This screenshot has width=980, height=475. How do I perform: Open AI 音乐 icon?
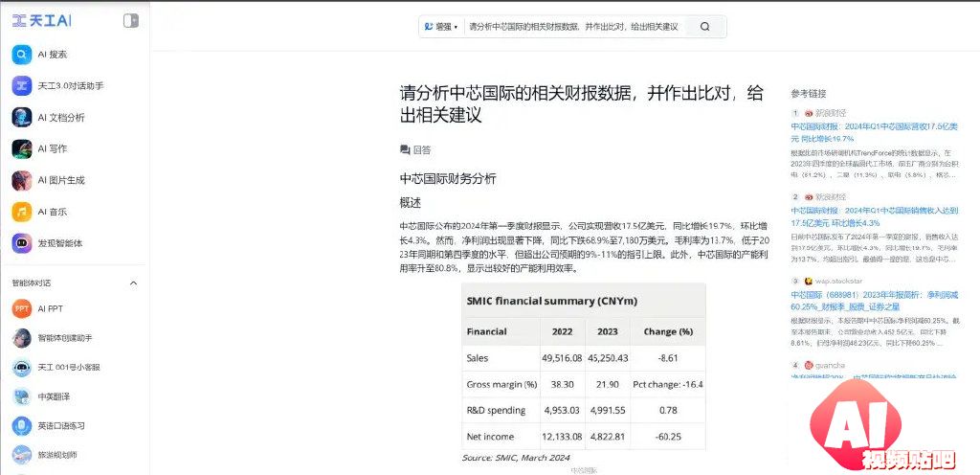22,212
